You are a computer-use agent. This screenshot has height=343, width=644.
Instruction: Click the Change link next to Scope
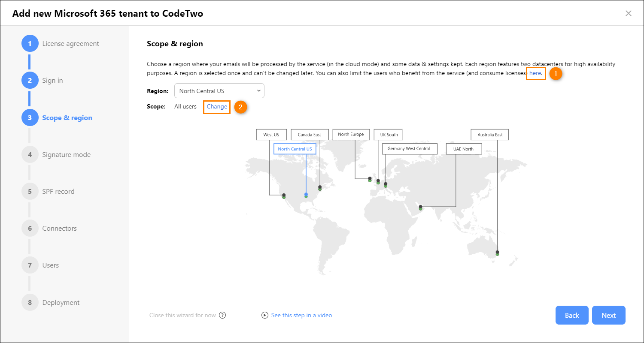coord(217,106)
